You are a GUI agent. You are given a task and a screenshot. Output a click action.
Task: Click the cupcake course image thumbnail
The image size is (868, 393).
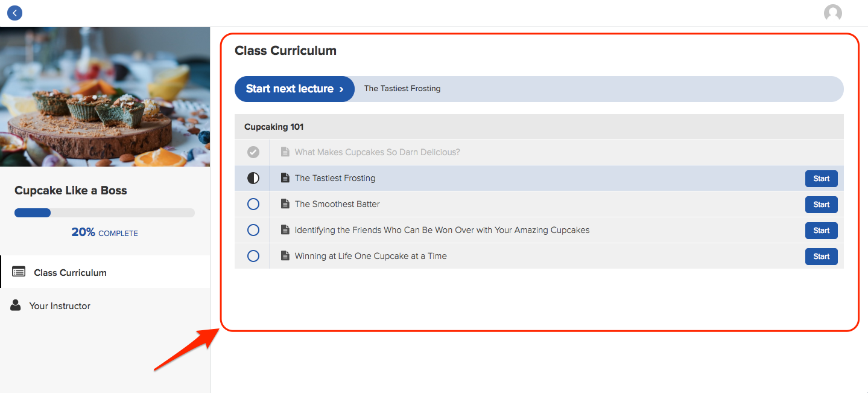(x=105, y=97)
